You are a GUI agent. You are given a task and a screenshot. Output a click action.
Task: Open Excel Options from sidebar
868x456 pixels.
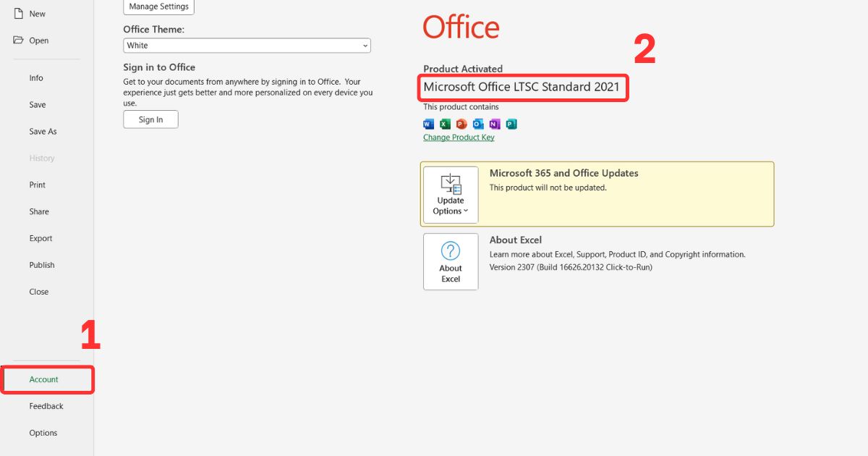[43, 434]
